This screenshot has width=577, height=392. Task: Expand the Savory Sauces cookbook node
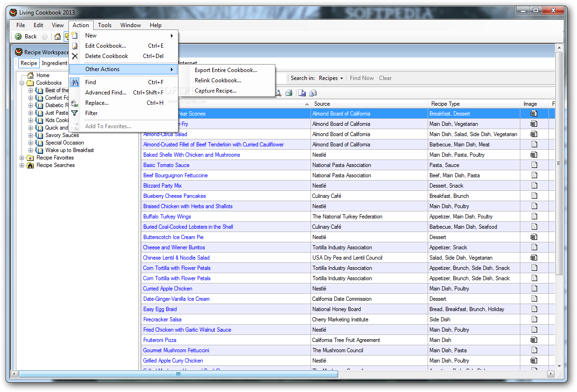click(x=31, y=135)
